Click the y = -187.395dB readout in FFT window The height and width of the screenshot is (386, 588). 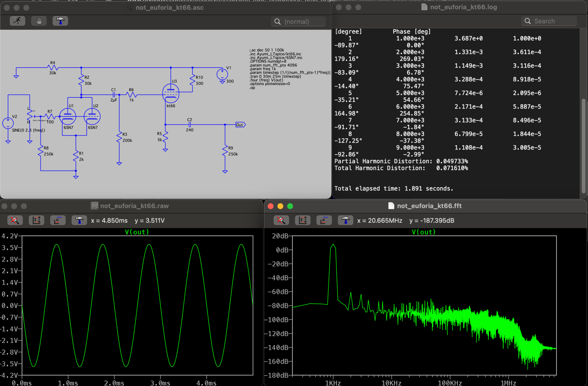tap(432, 220)
